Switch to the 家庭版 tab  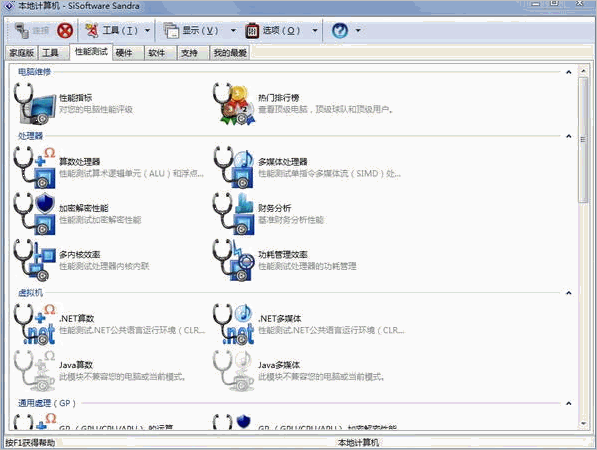click(x=21, y=53)
